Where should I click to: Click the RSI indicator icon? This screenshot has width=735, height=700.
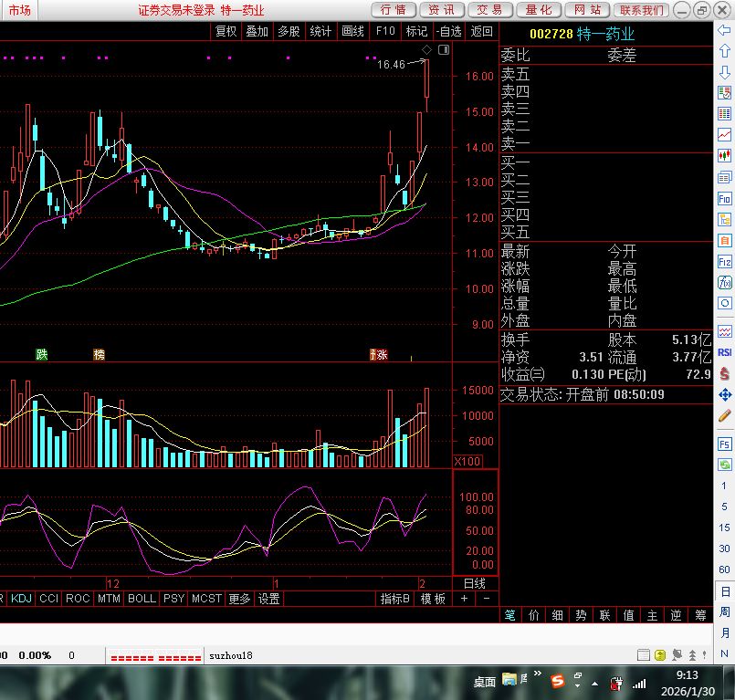[725, 352]
